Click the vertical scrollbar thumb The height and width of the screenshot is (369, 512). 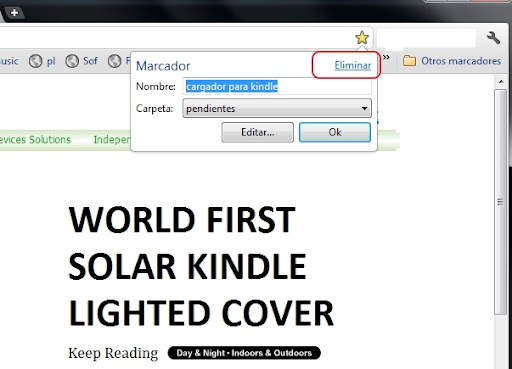[500, 202]
